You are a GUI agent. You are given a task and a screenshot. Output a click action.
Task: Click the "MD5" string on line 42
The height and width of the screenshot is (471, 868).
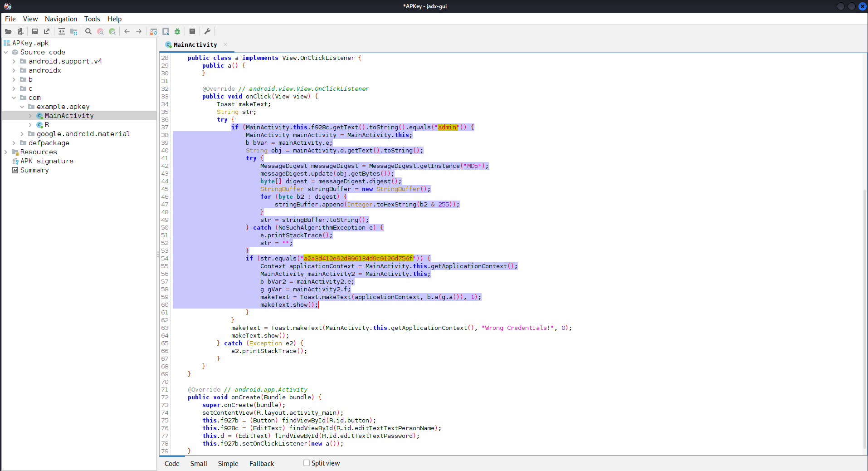[x=473, y=166]
